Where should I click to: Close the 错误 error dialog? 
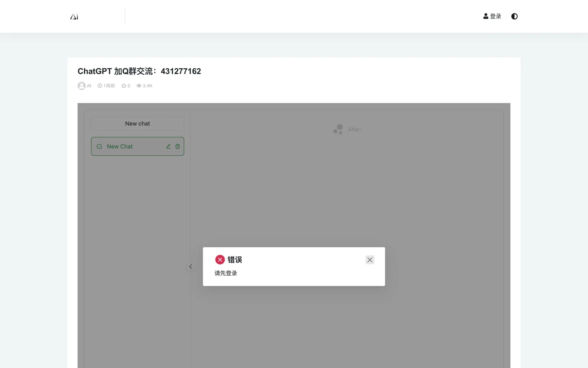point(370,260)
